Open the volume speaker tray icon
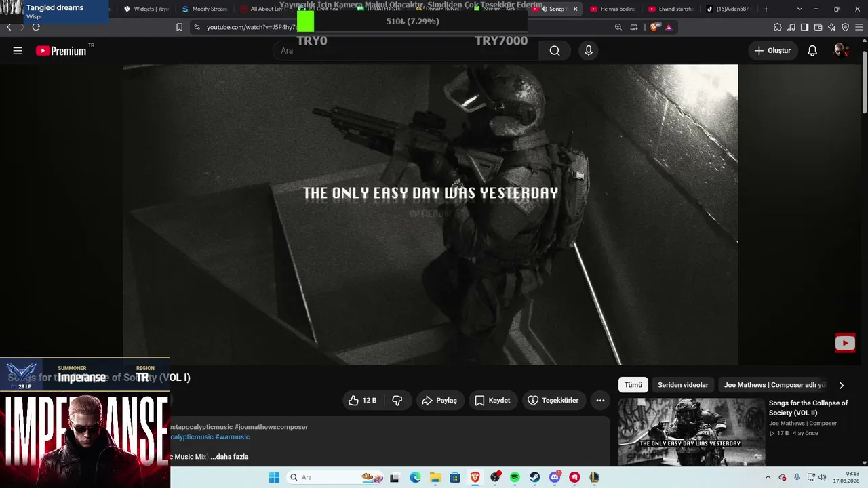The image size is (868, 488). pyautogui.click(x=822, y=477)
